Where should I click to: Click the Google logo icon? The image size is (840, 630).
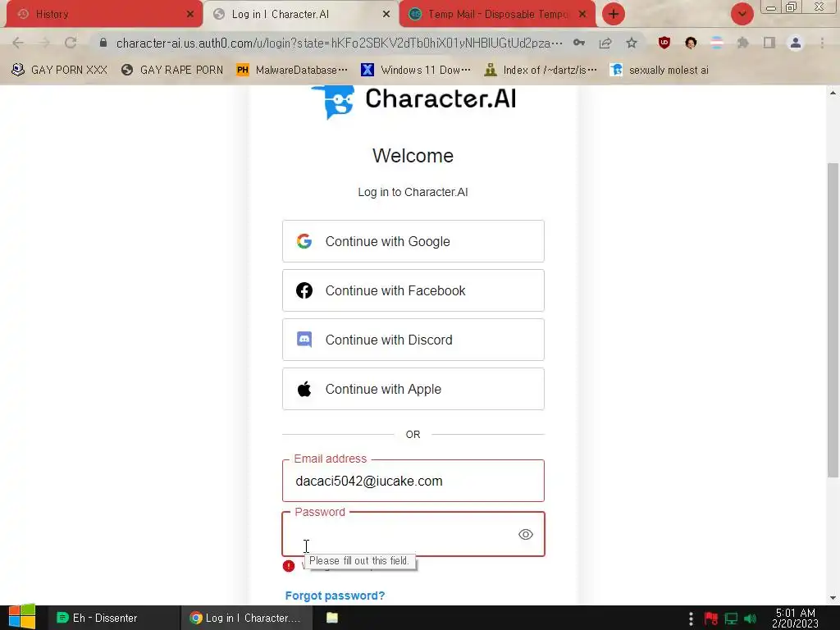click(x=304, y=241)
